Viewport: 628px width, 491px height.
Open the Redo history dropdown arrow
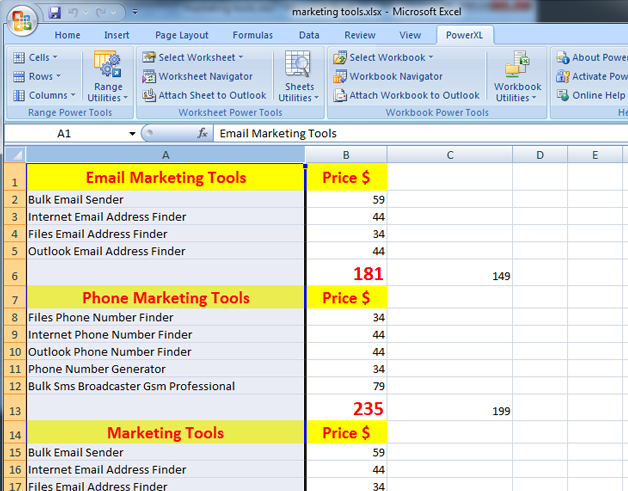[x=114, y=13]
